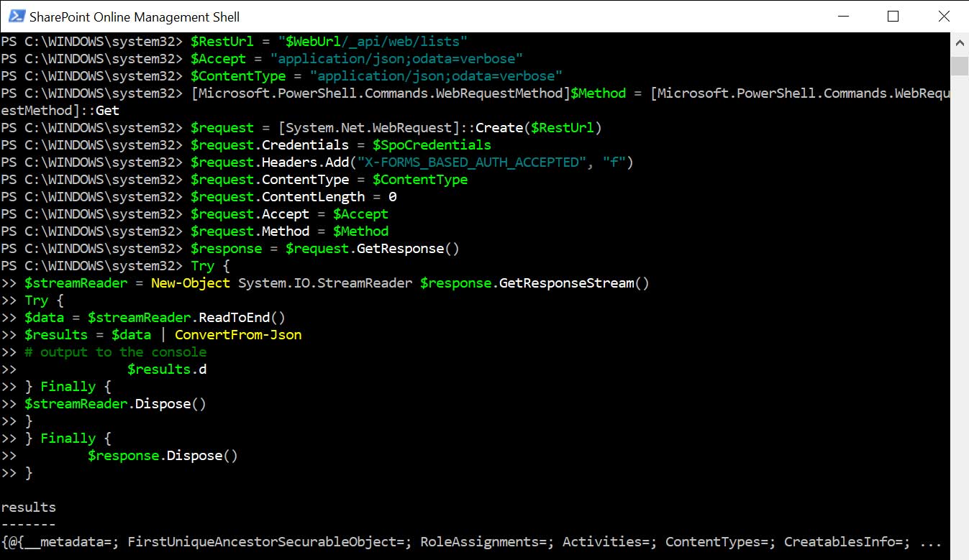Click the $Accept = assignment line's string value

[x=397, y=59]
